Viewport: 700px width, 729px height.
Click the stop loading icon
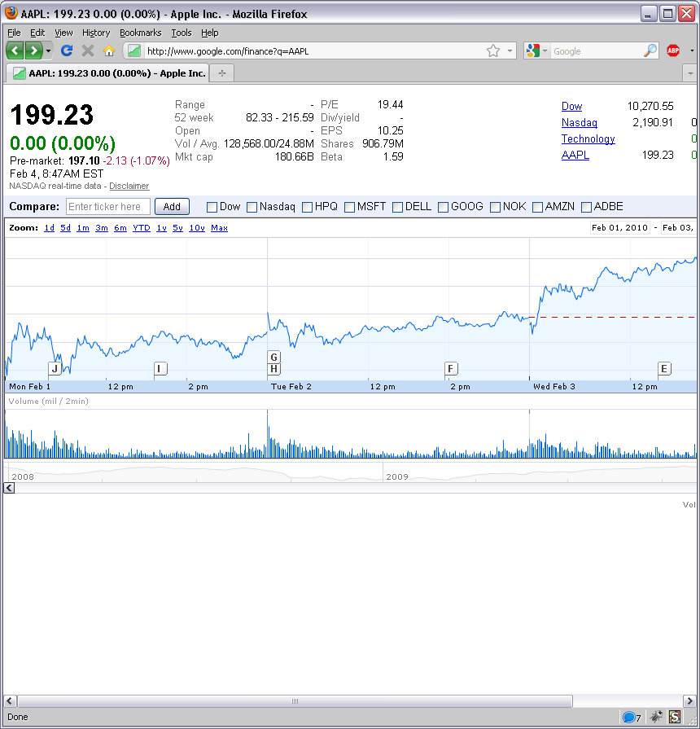pos(88,51)
